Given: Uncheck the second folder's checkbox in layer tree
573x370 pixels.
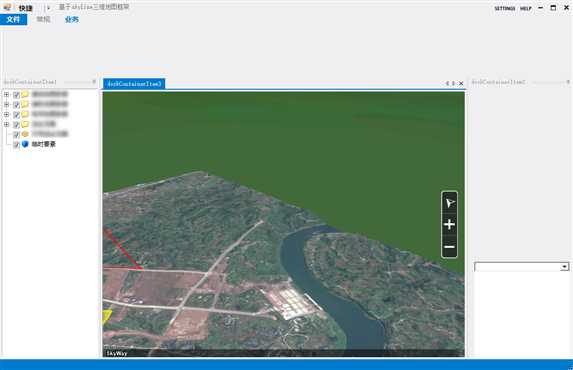Looking at the screenshot, I should (x=16, y=105).
